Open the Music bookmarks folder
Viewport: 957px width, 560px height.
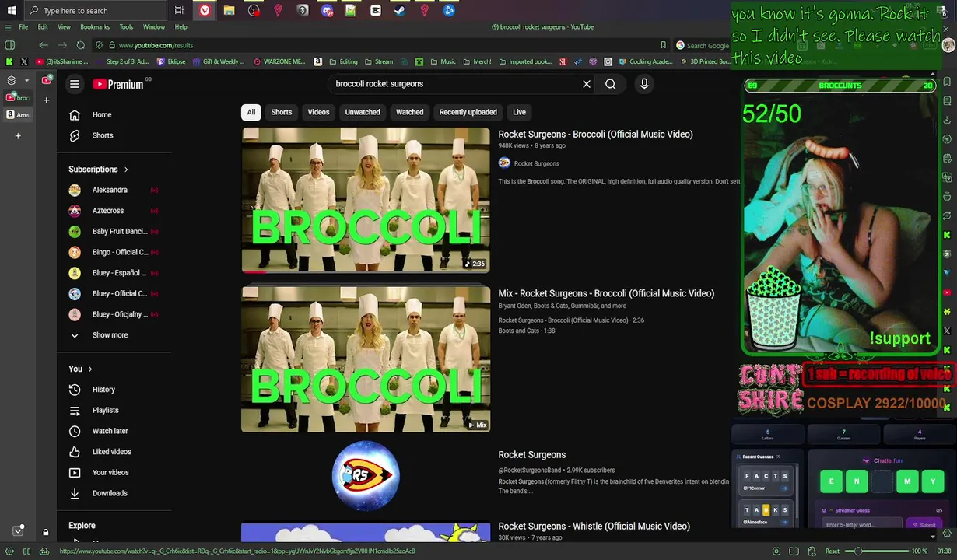(443, 61)
